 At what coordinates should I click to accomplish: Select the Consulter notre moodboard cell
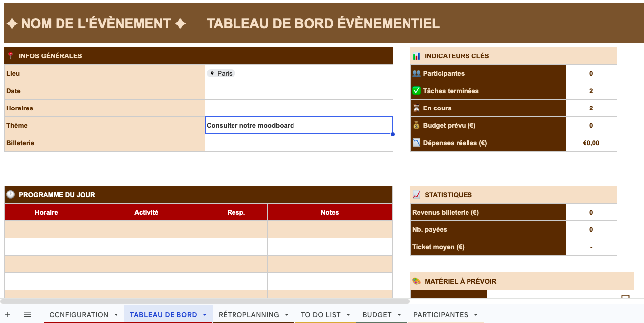(x=298, y=125)
